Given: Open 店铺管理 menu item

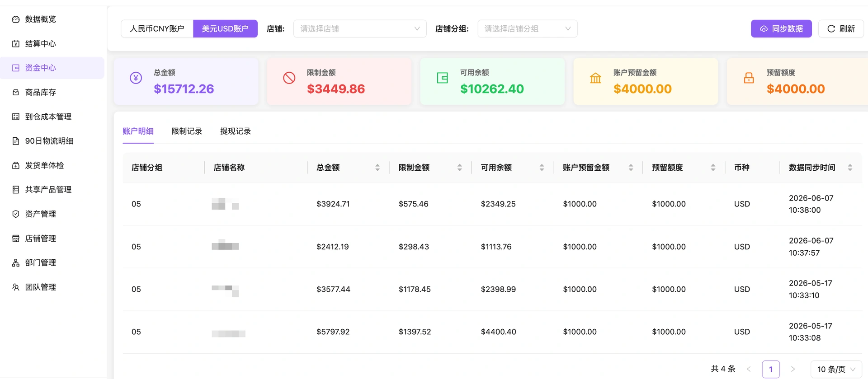Looking at the screenshot, I should (x=52, y=239).
